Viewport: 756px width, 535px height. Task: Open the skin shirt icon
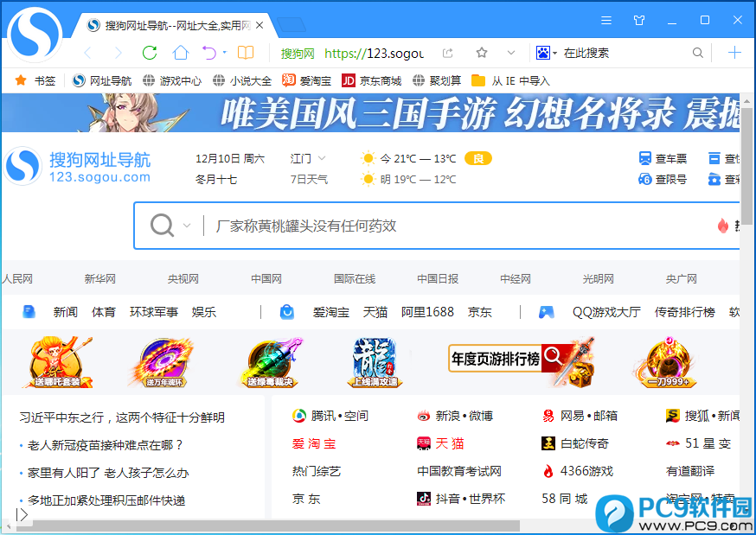639,20
